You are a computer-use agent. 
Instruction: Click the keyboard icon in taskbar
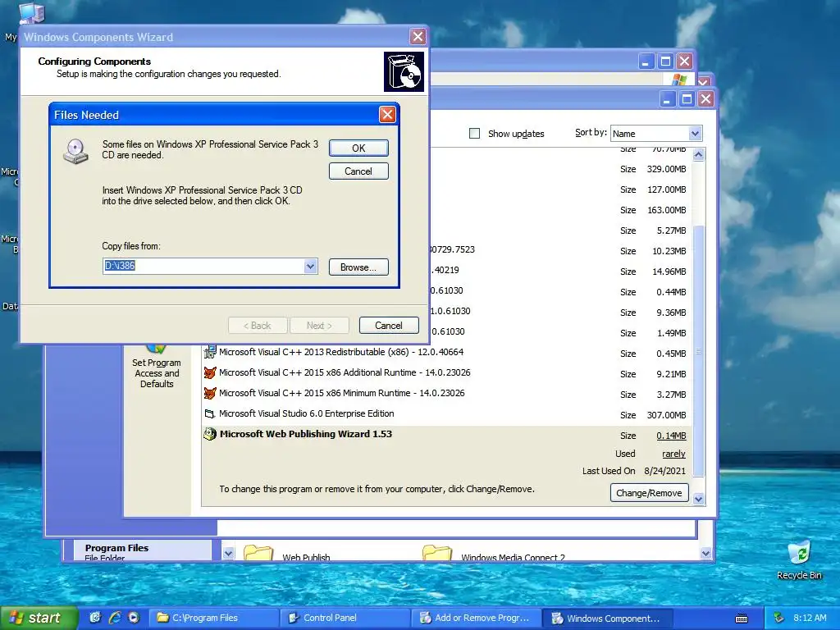742,619
